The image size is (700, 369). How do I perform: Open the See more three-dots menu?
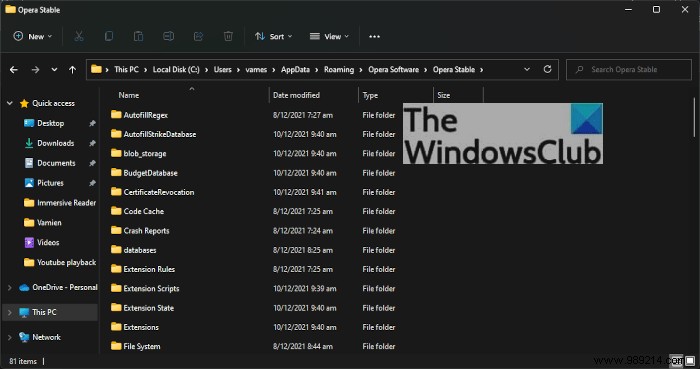tap(375, 37)
